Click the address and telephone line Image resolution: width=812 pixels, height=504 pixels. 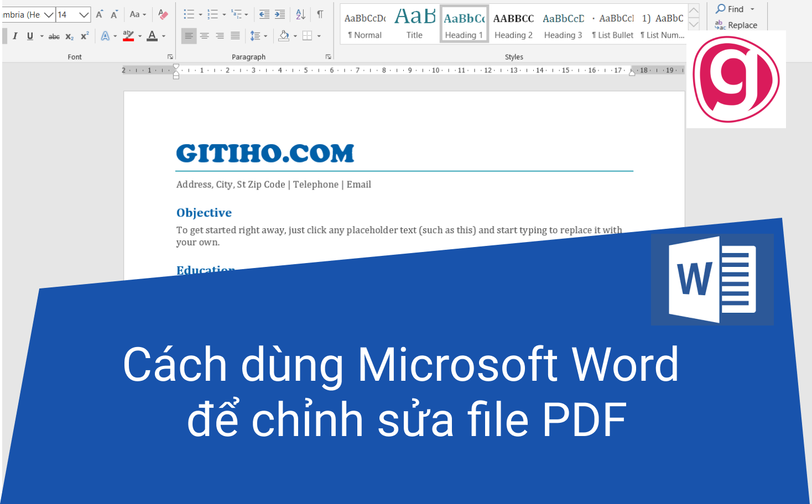click(274, 185)
